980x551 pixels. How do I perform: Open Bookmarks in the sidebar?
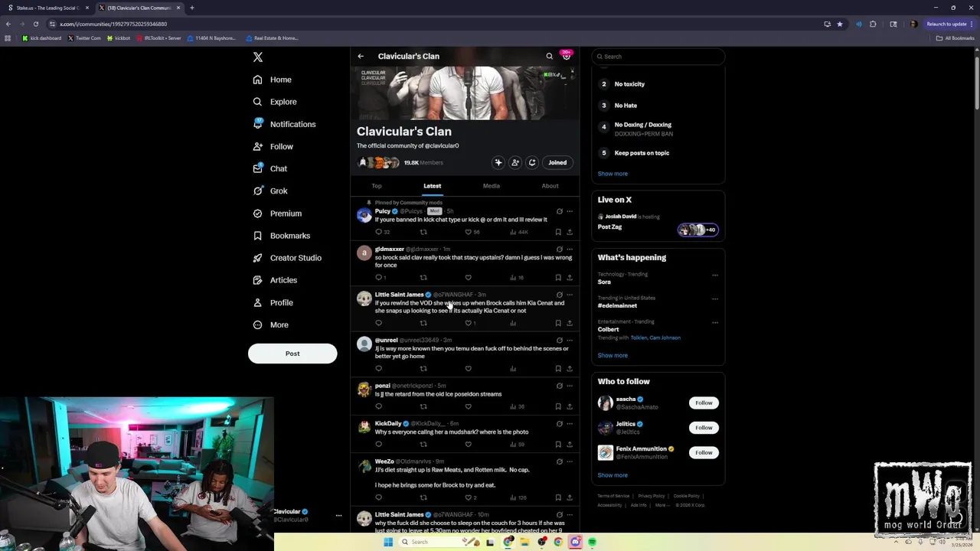pos(281,236)
